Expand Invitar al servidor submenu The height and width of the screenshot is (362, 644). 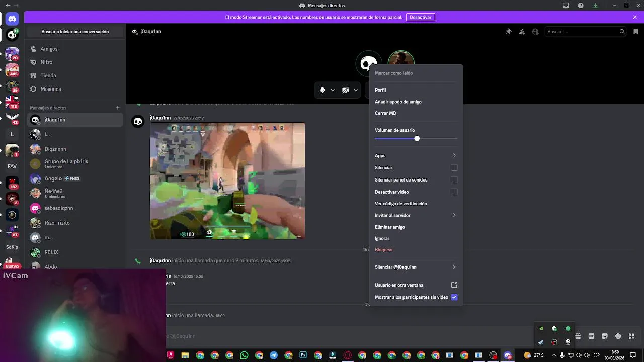coord(416,215)
